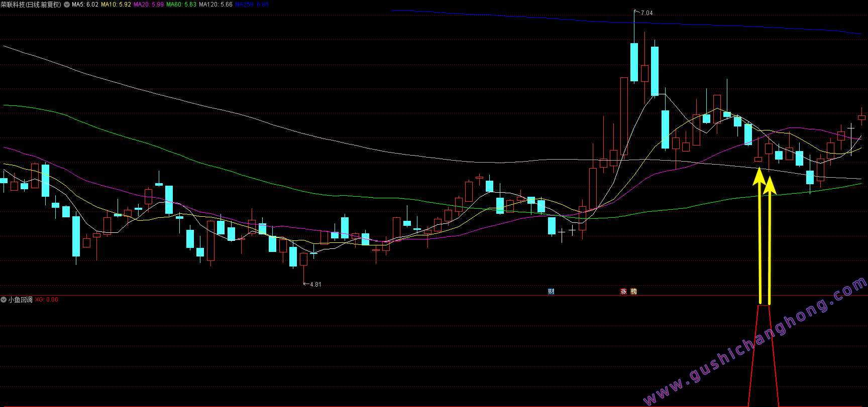Select the MA250: 6.85 legend label
Screen dimensions: 868x407
252,5
